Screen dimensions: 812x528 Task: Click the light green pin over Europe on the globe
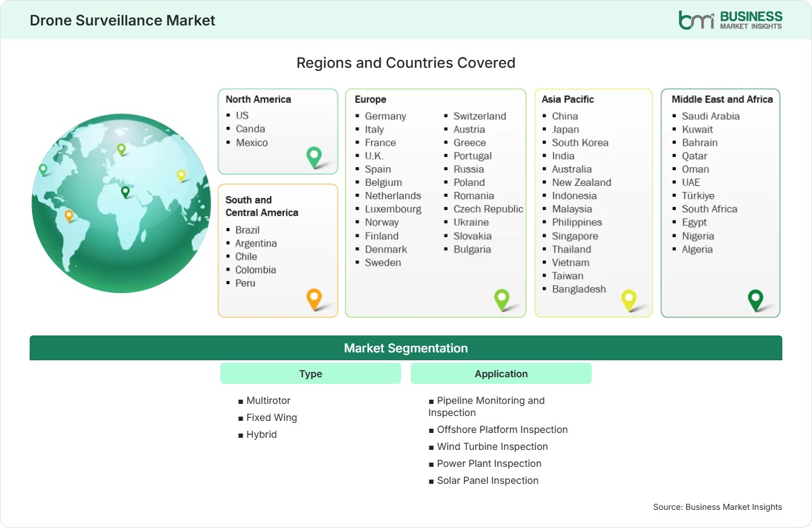(x=121, y=149)
